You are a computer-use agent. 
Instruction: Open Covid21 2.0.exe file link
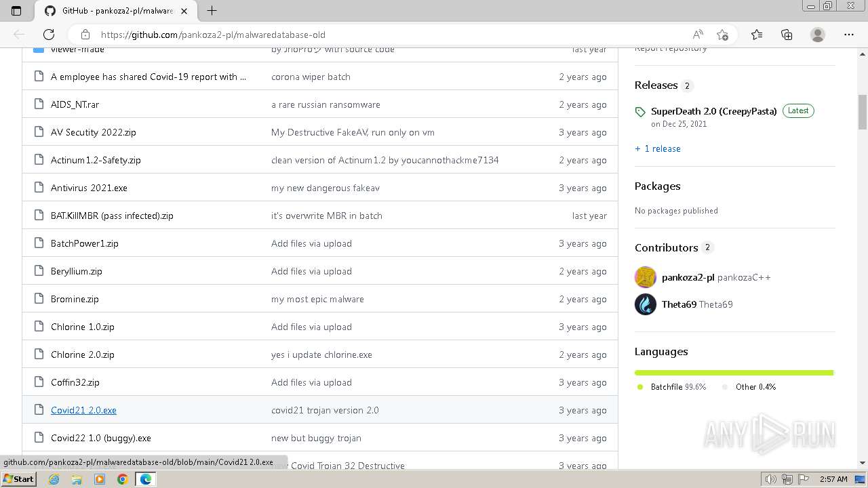tap(83, 410)
